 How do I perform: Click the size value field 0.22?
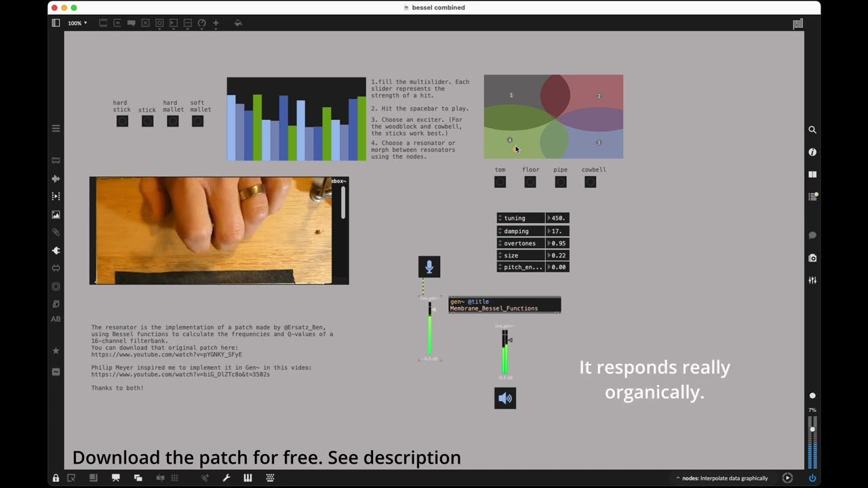(557, 256)
